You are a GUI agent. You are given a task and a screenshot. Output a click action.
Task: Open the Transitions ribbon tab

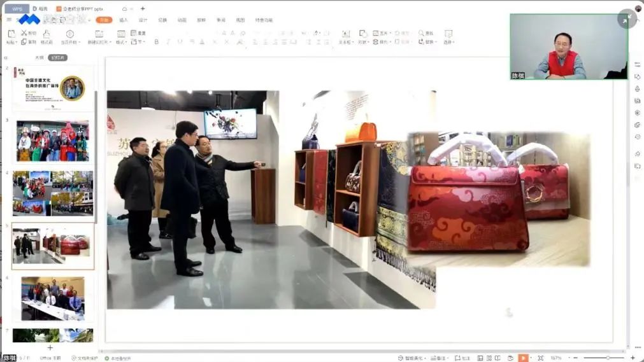pos(162,20)
